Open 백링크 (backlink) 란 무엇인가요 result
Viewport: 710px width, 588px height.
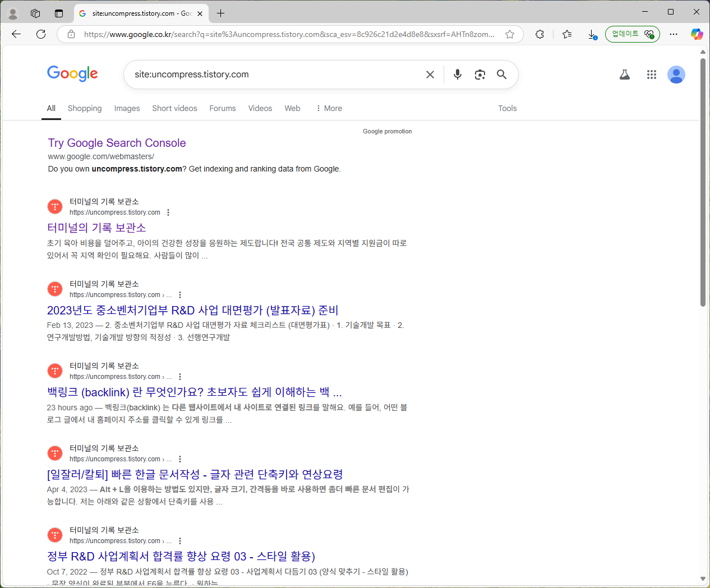tap(194, 392)
